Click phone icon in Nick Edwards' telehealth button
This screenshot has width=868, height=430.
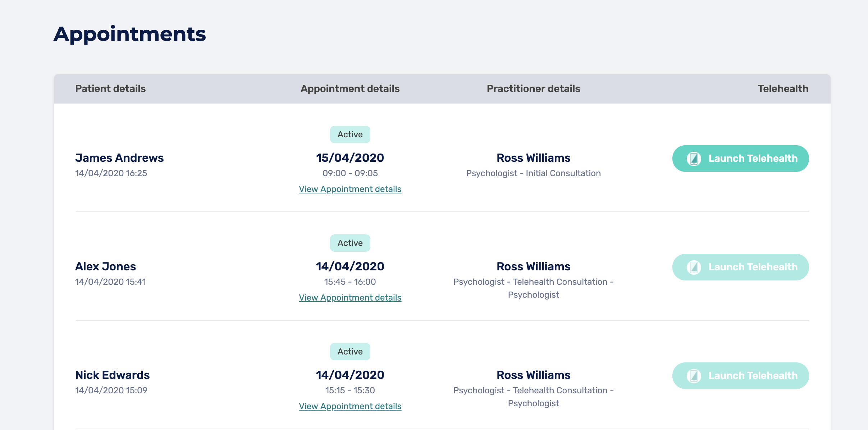pos(694,376)
